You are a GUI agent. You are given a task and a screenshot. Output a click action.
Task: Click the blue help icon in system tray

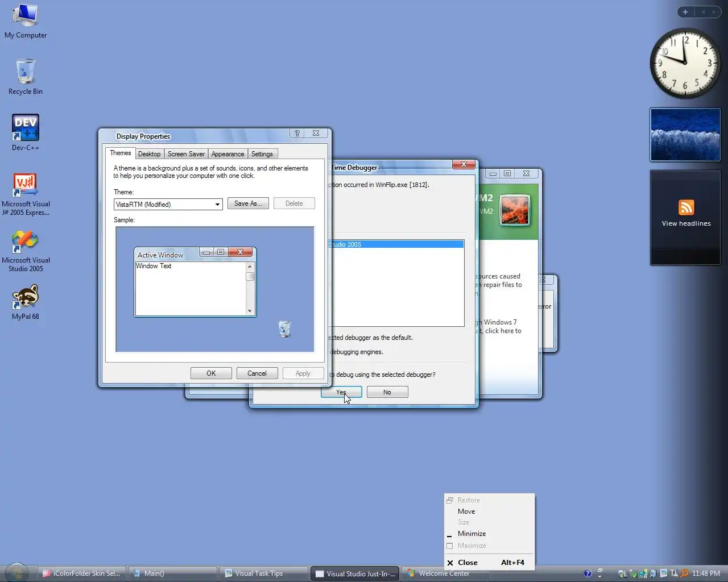588,573
